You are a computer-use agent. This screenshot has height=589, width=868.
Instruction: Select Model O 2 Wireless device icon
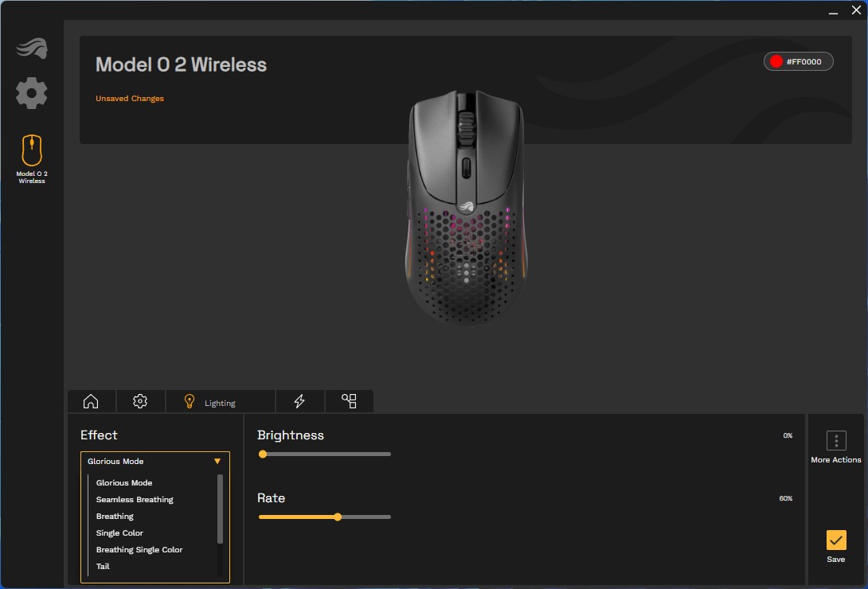tap(32, 150)
